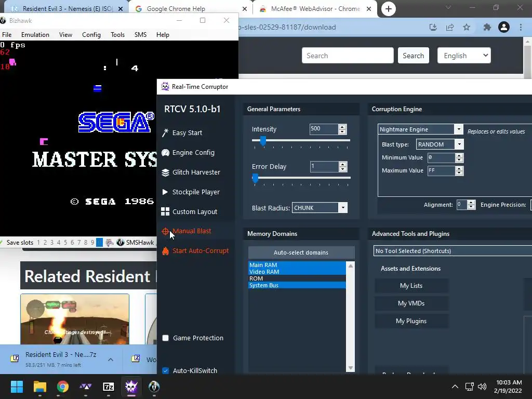Close the Resident Evil 3 tab
The height and width of the screenshot is (399, 532).
point(121,9)
